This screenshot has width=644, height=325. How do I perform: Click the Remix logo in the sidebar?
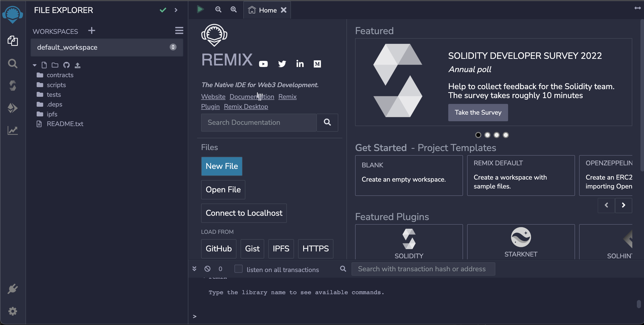click(12, 14)
